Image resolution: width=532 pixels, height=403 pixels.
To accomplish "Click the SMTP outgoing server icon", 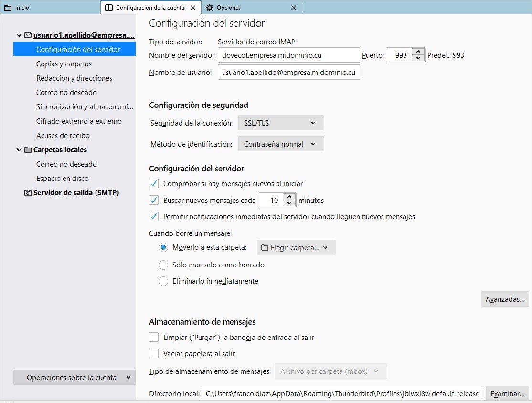I will click(28, 193).
